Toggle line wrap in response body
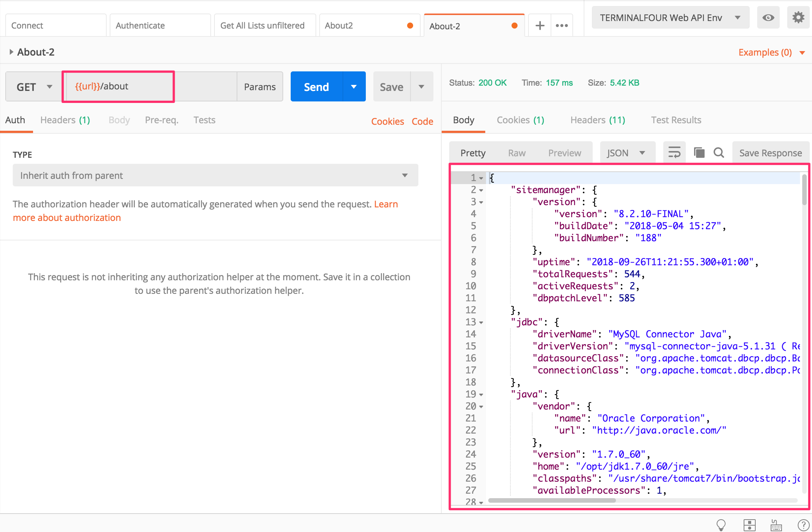 coord(674,153)
